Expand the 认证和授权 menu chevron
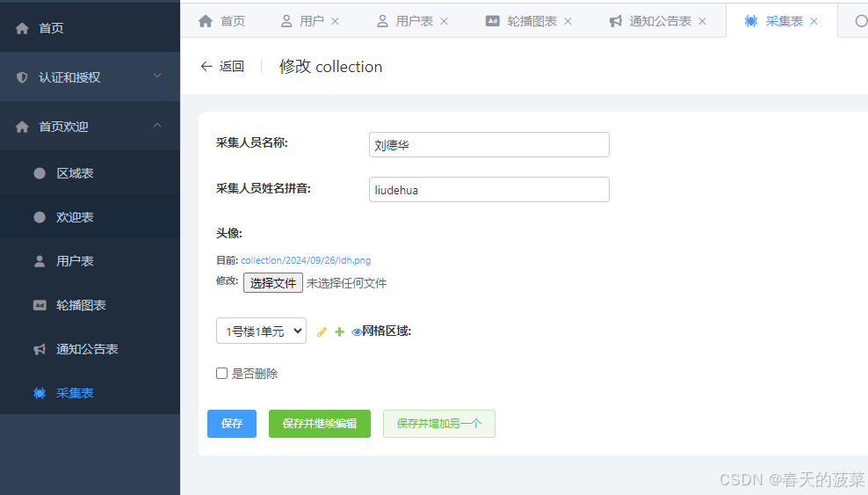 [157, 76]
